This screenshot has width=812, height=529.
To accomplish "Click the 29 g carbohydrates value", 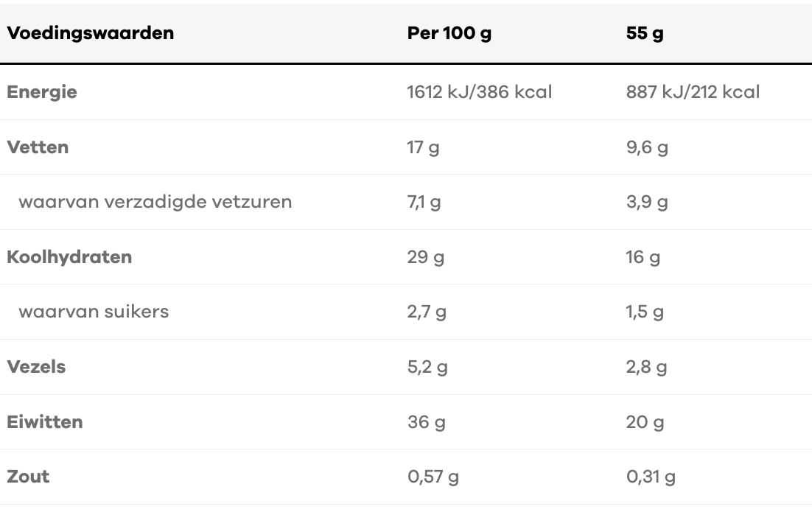I will 425,257.
